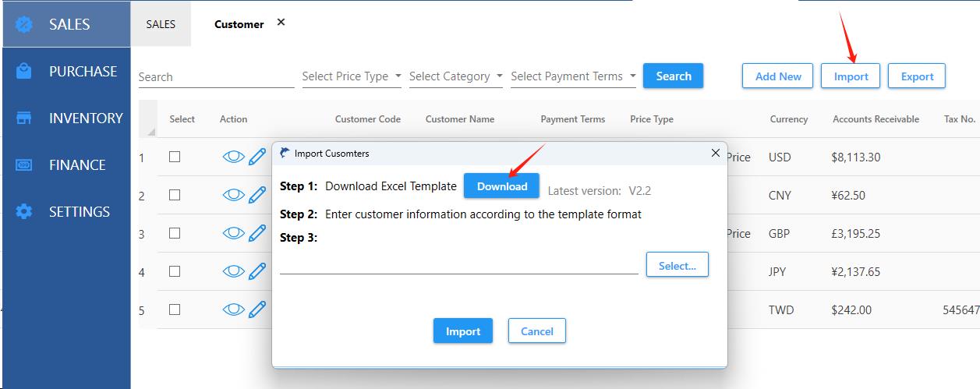Screen dimensions: 980x389
Task: View row 5 customer details eye icon
Action: [233, 309]
